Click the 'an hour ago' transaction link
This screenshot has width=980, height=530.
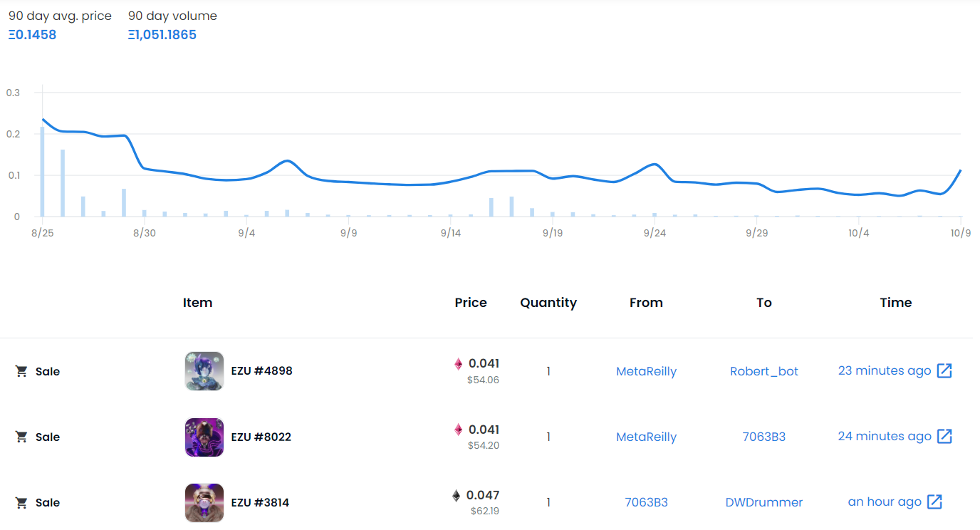[x=885, y=502]
